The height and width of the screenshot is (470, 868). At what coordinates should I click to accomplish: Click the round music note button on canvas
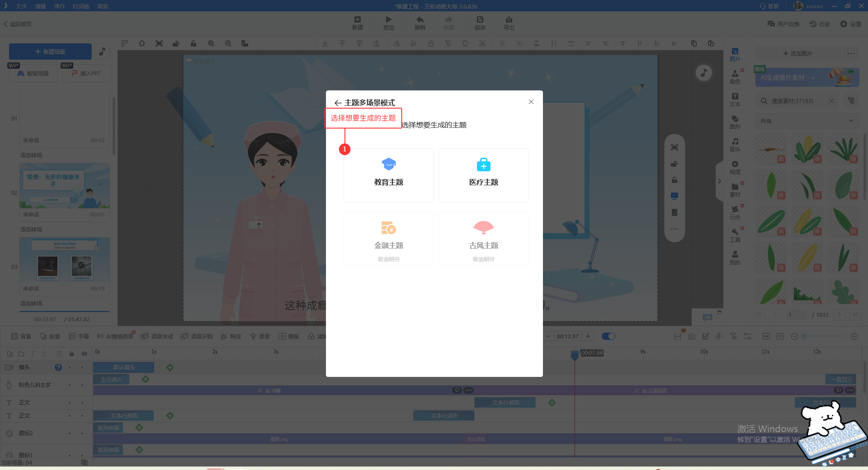[703, 73]
